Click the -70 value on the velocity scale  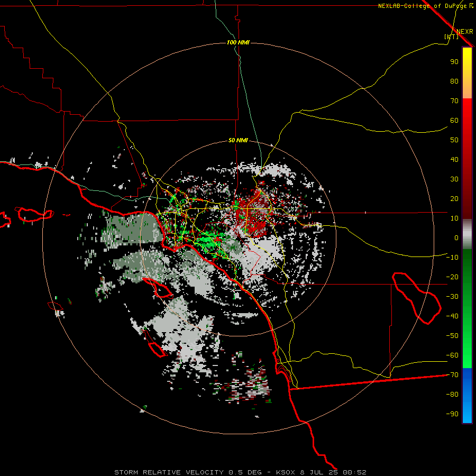point(452,375)
